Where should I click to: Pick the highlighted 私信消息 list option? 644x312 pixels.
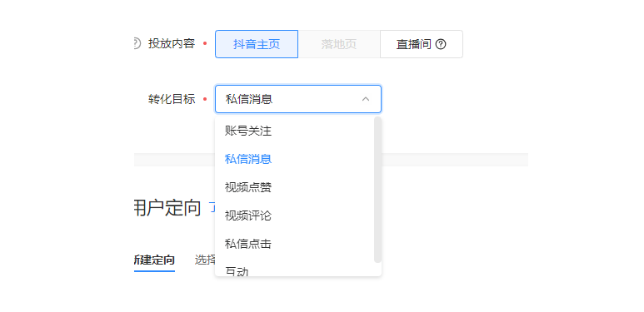(x=294, y=159)
